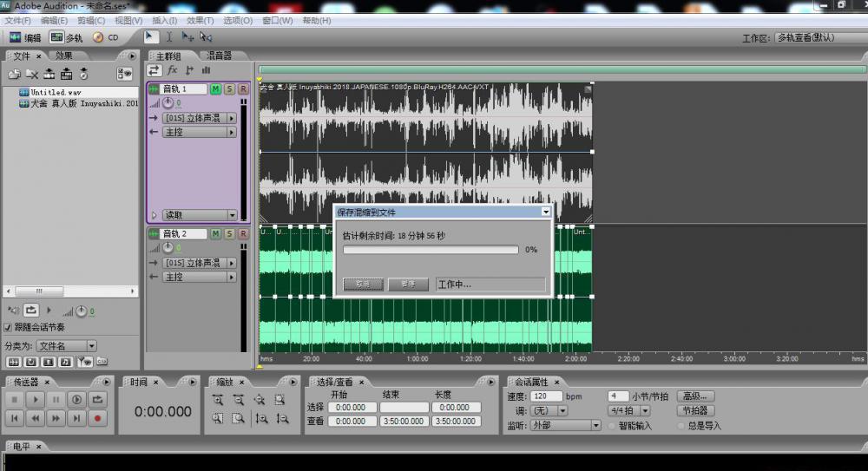Click Zoom to Selection icon
This screenshot has width=868, height=471.
[x=279, y=400]
